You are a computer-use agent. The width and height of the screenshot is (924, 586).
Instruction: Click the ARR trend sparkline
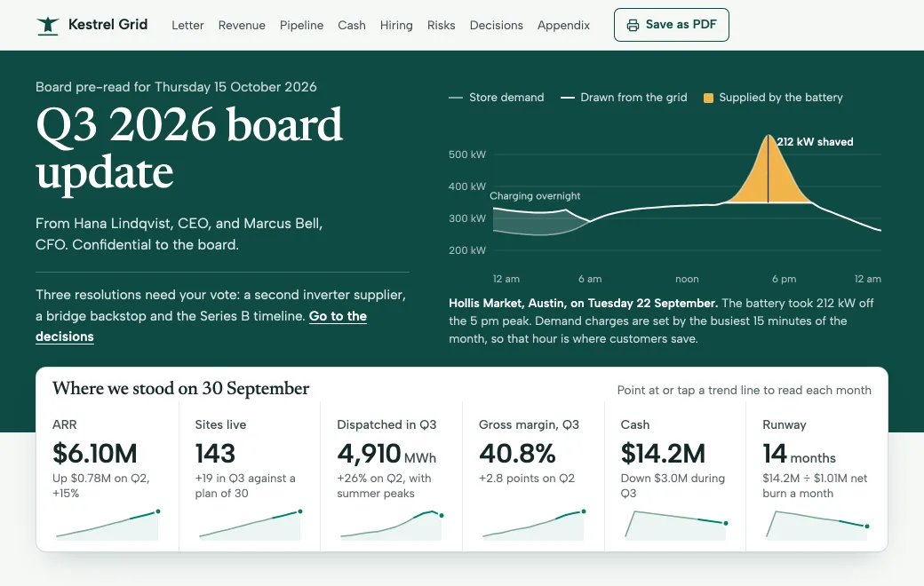click(x=108, y=524)
